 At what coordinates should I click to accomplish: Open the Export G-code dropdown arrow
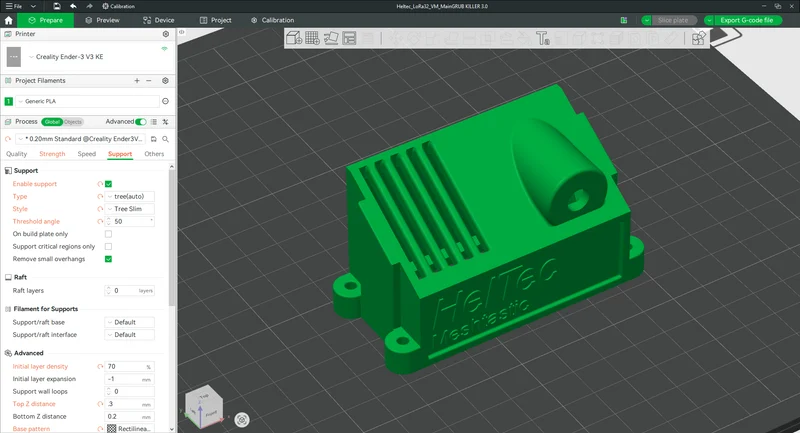click(x=709, y=20)
